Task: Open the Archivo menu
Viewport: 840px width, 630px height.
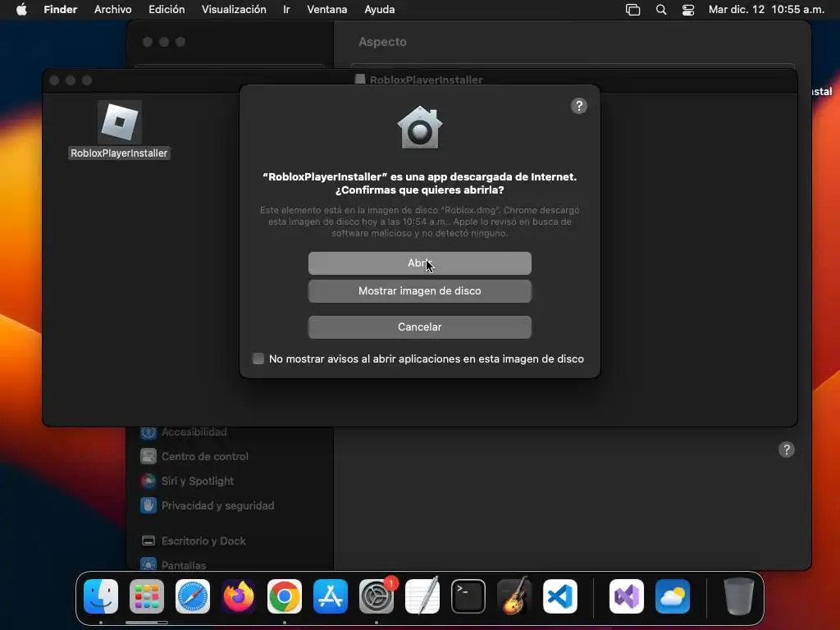Action: coord(113,10)
